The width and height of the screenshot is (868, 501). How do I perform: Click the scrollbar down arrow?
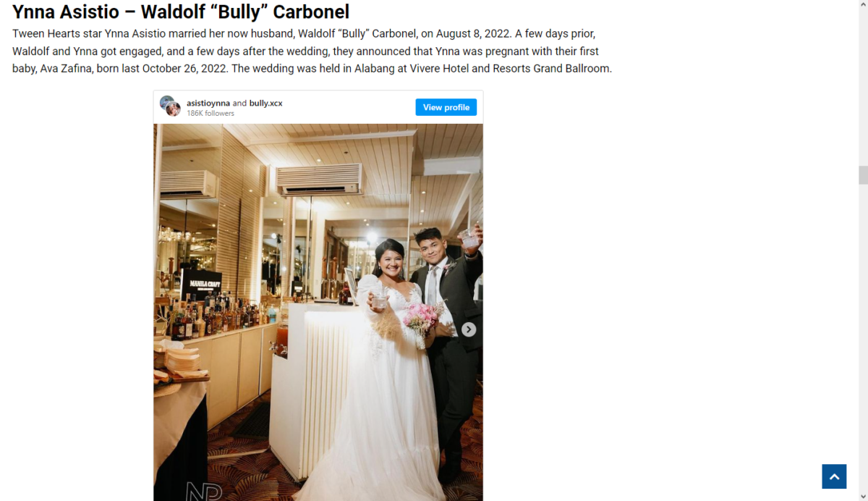862,496
